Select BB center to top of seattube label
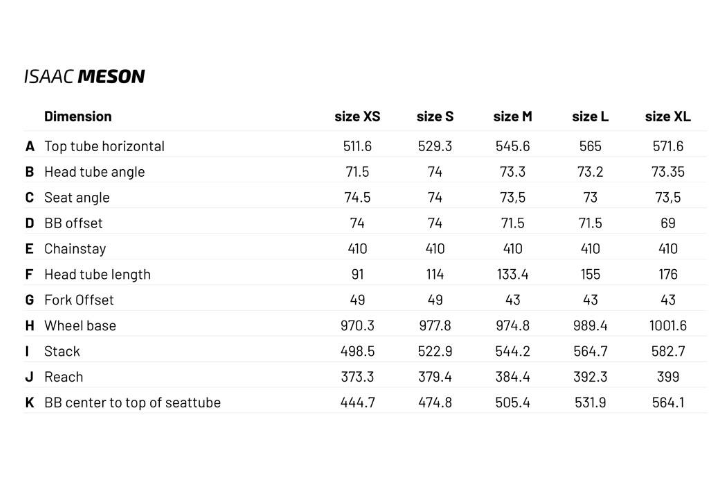 point(132,403)
